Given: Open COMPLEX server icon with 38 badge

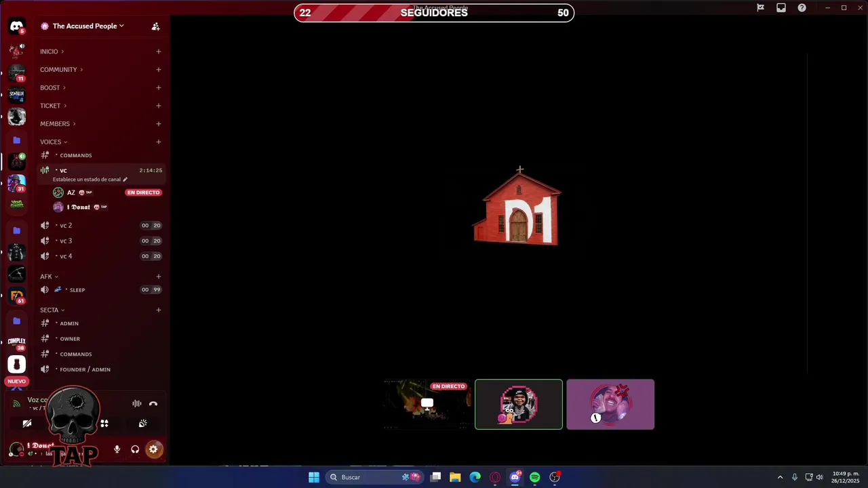Looking at the screenshot, I should tap(17, 343).
